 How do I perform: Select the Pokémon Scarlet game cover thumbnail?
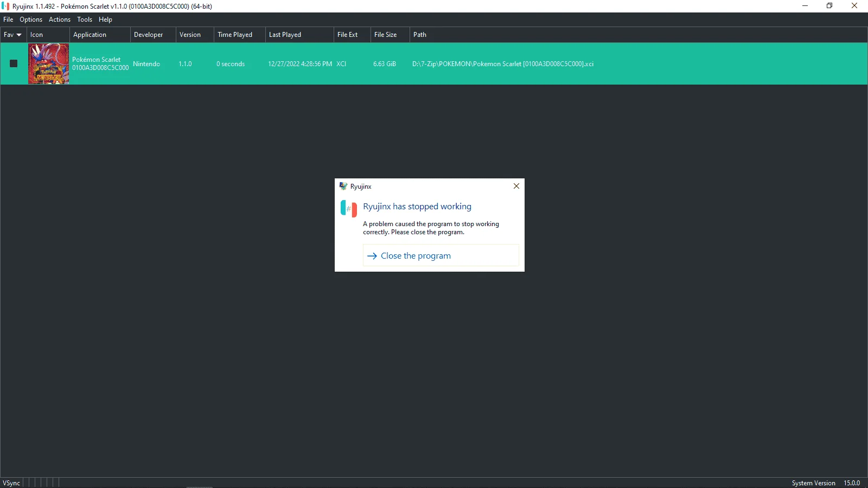tap(49, 63)
